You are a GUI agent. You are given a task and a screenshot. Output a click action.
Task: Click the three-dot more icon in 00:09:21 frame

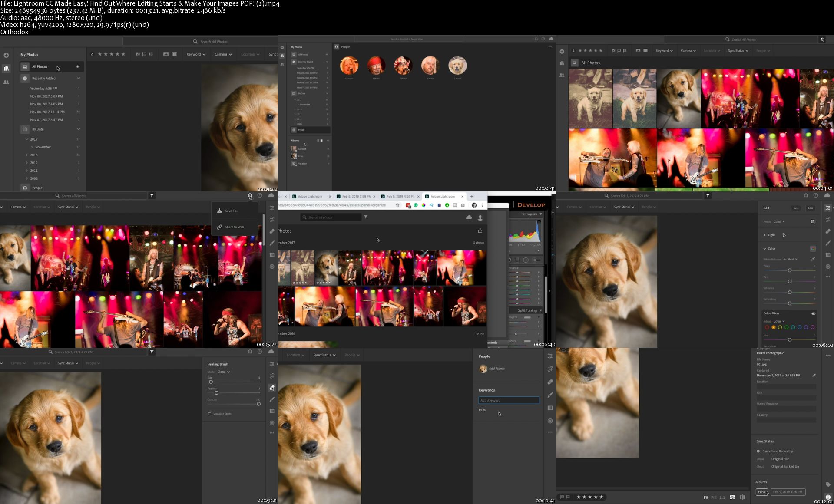pos(272,433)
